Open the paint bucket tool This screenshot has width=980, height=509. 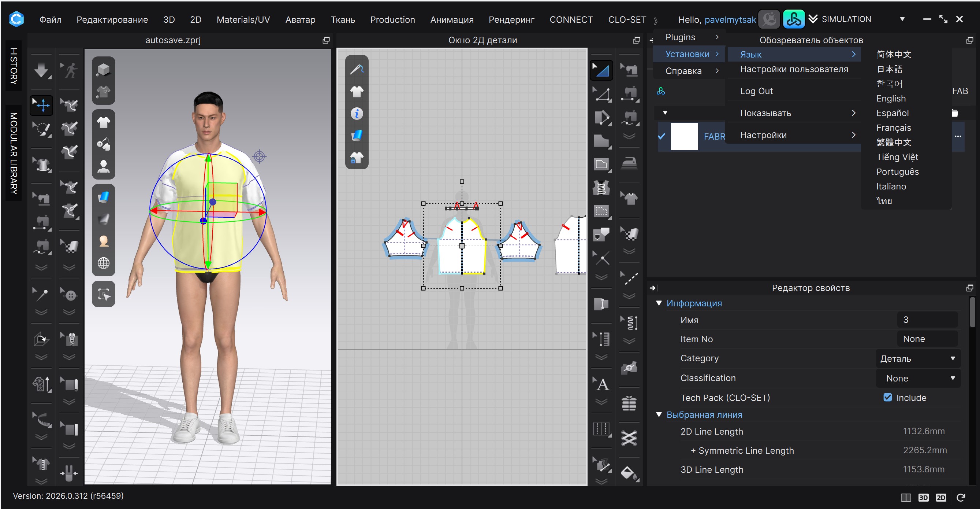click(x=629, y=473)
